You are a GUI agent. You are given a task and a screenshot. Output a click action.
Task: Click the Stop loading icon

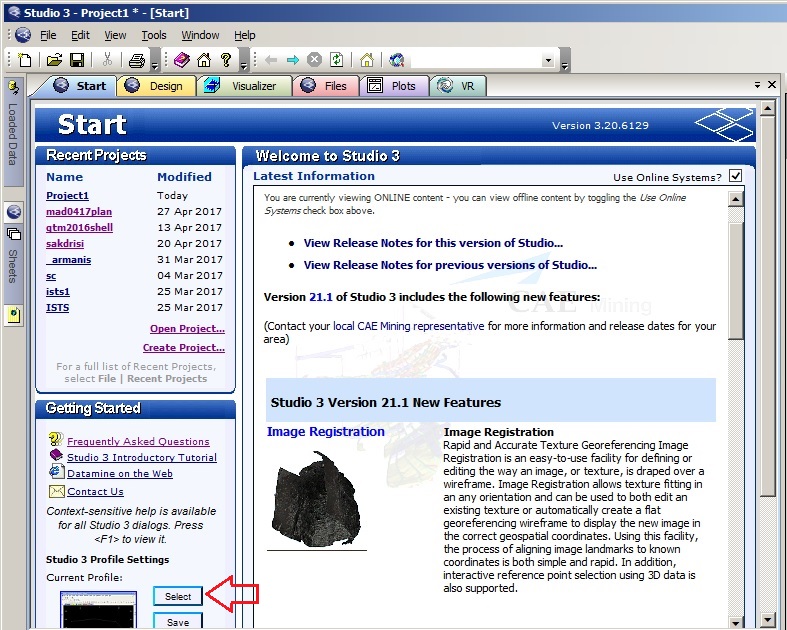[314, 60]
